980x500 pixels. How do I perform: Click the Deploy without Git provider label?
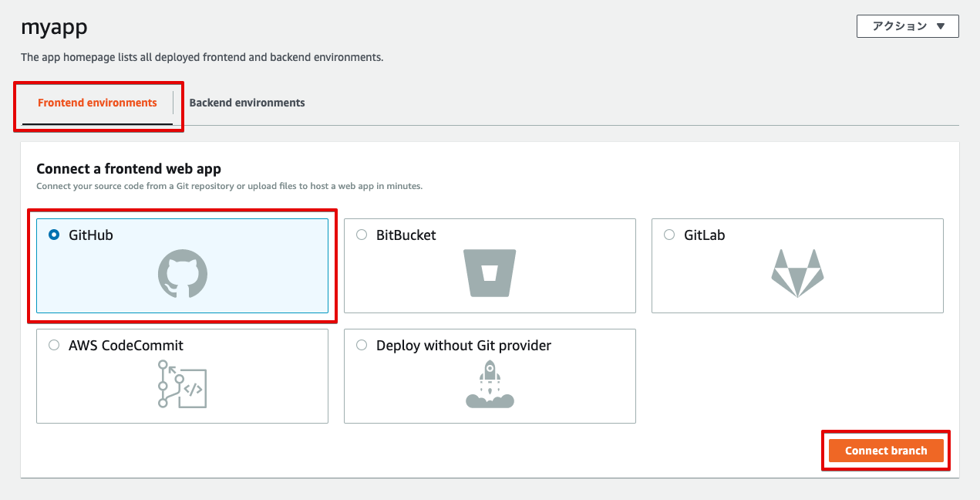464,345
